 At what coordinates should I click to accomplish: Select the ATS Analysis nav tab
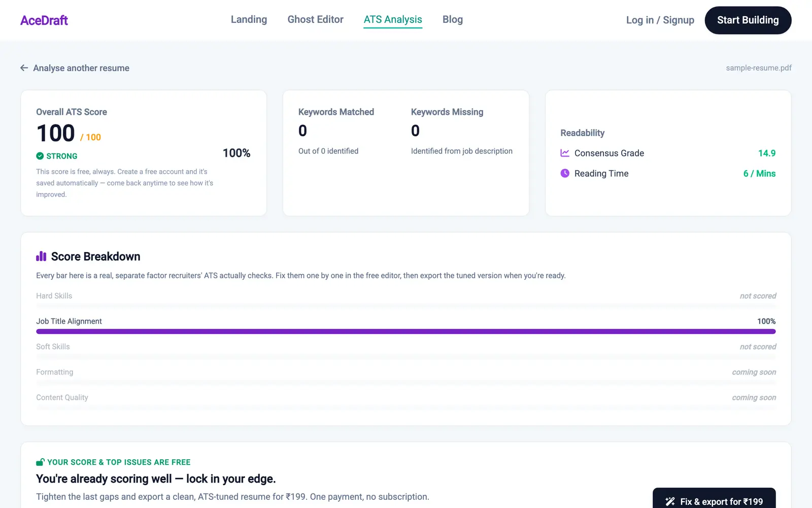coord(393,20)
